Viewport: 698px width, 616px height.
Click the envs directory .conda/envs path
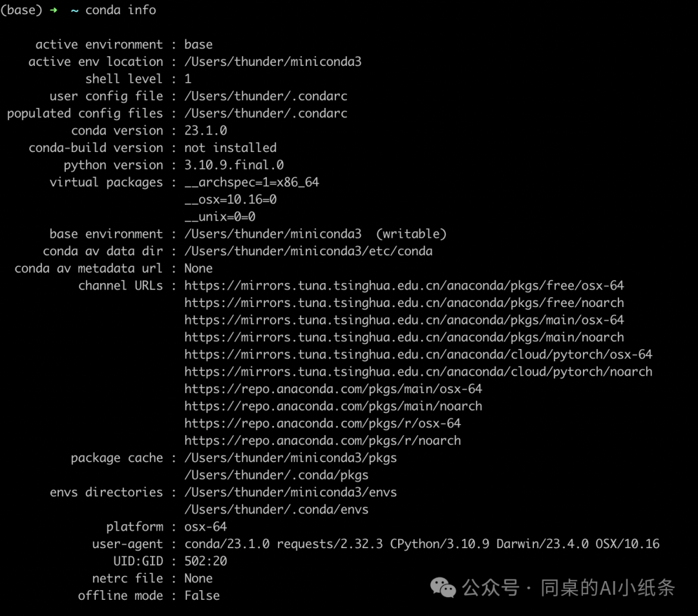(277, 509)
